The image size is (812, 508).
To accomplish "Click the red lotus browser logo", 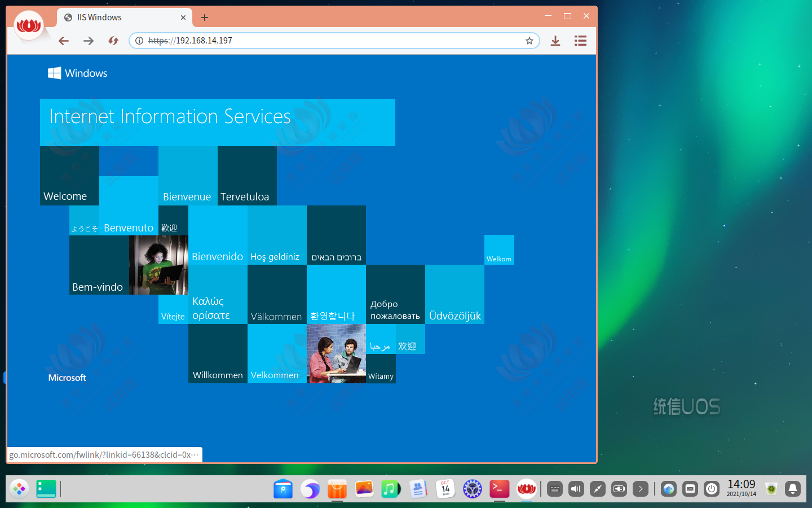I will 29,25.
